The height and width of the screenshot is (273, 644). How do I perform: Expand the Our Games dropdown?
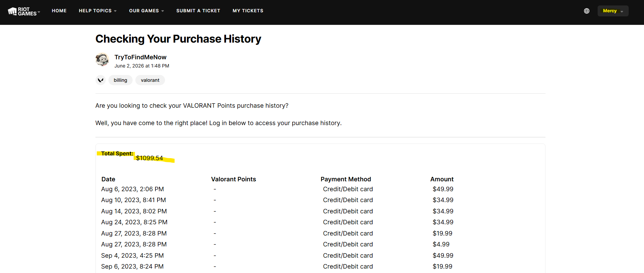[x=146, y=11]
